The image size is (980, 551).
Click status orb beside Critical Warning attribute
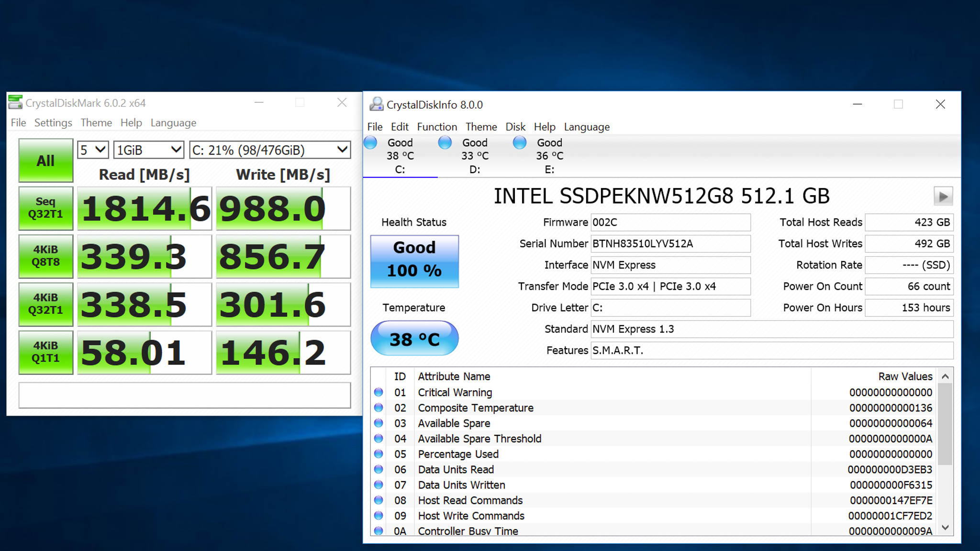pyautogui.click(x=379, y=392)
